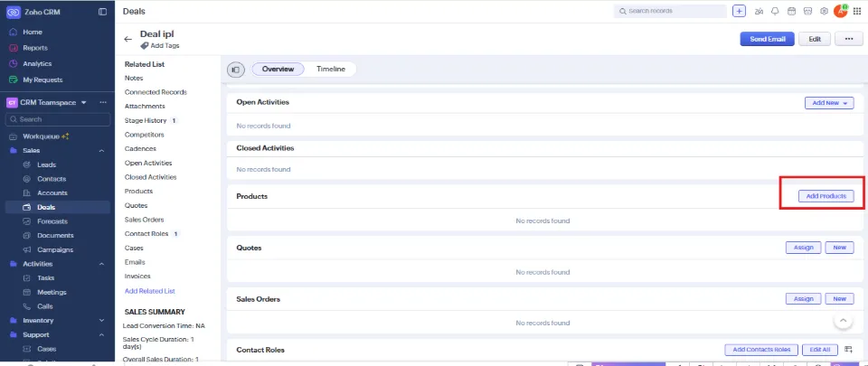Image resolution: width=868 pixels, height=366 pixels.
Task: Collapse the Activities section
Action: coord(101,264)
